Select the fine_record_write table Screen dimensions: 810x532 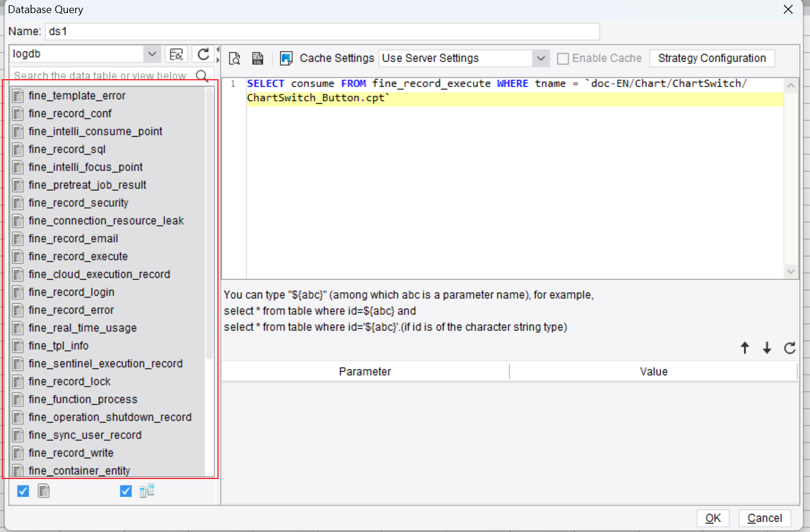pyautogui.click(x=71, y=453)
